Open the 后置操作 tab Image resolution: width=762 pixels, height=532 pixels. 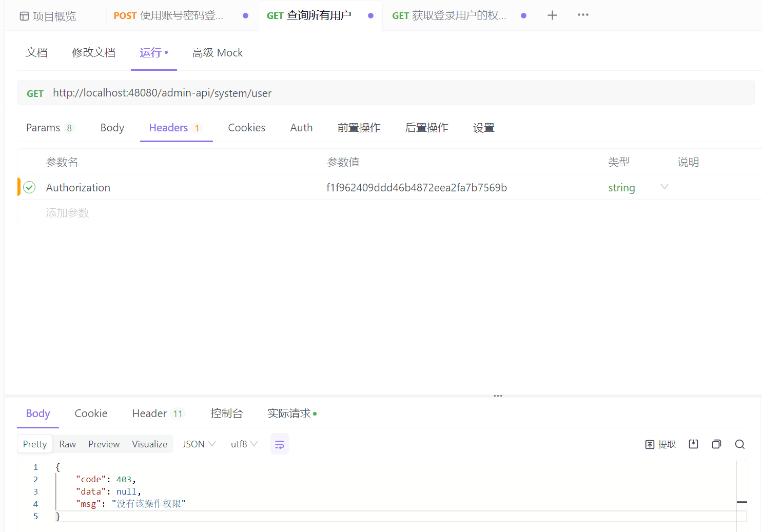pos(427,128)
